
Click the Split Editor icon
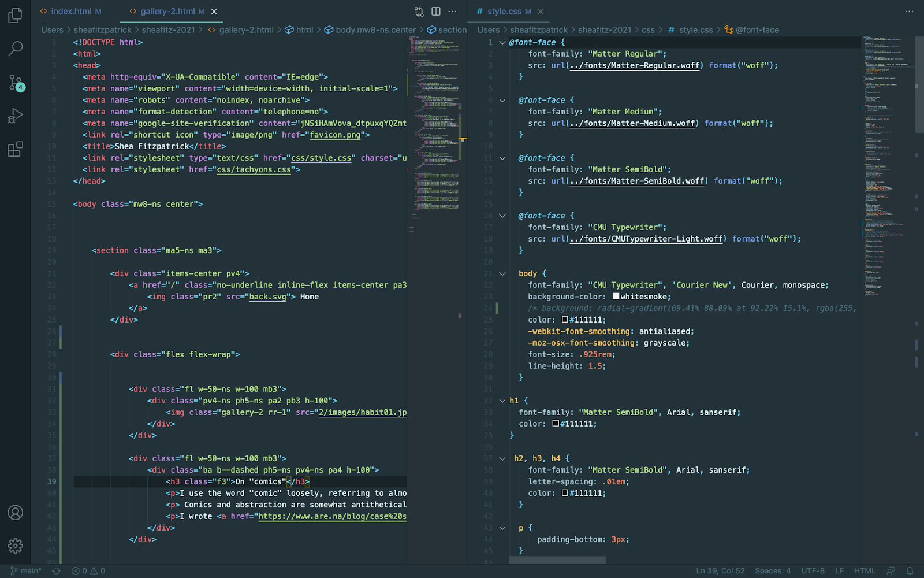coord(435,11)
